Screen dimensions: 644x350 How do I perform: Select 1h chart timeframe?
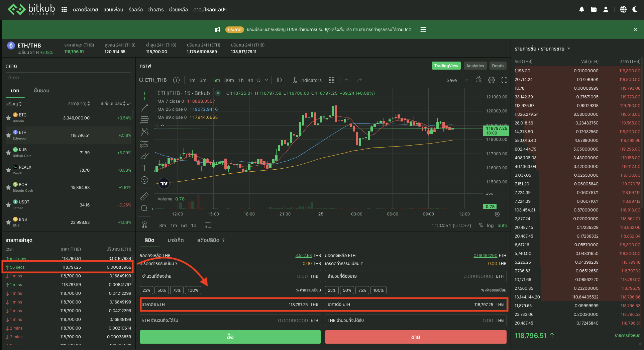coord(241,80)
